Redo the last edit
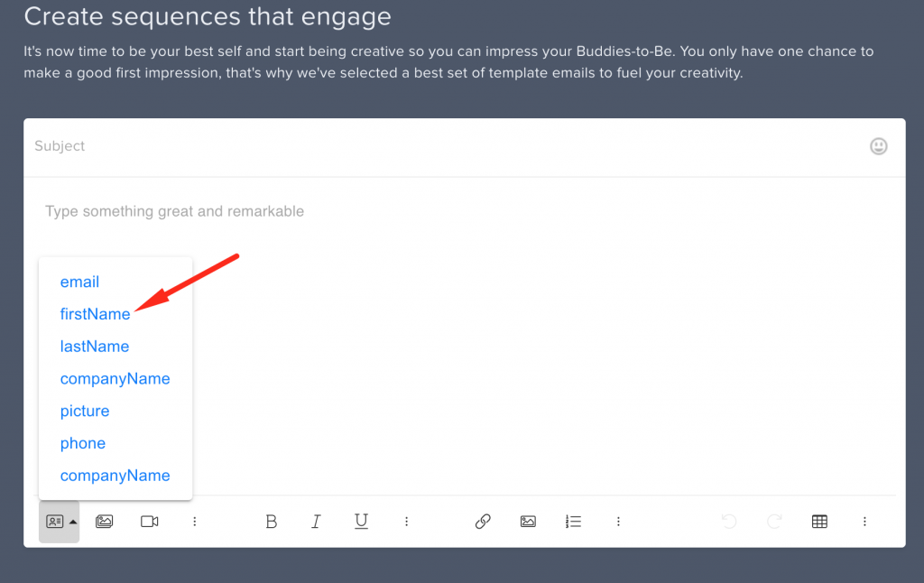Viewport: 924px width, 583px height. (773, 522)
